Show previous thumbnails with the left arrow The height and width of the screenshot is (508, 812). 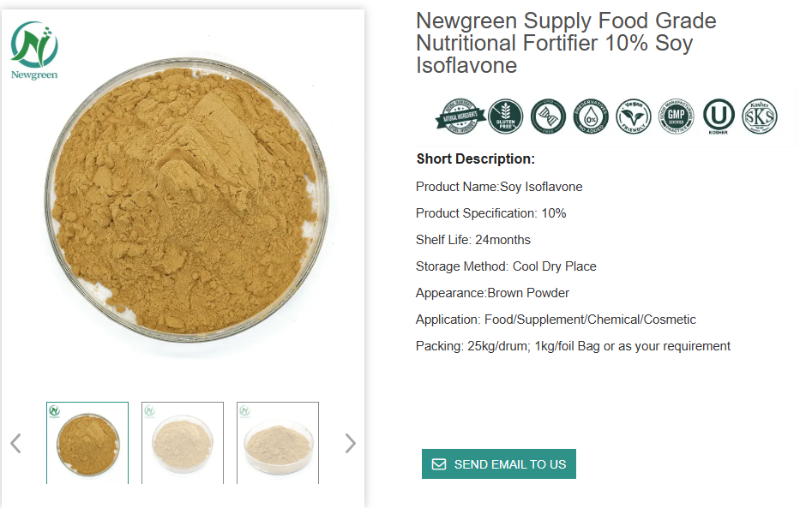coord(15,443)
